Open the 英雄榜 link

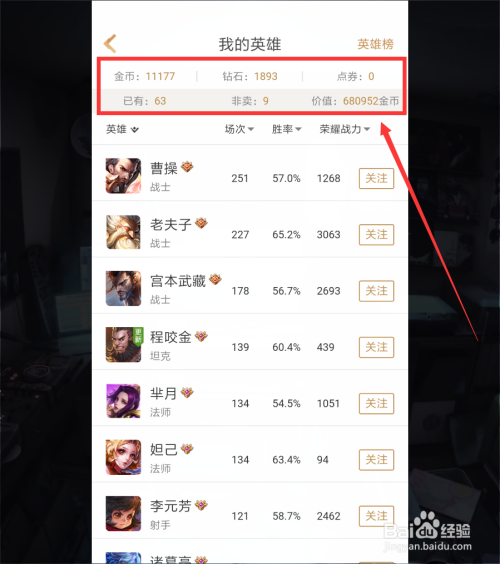click(x=376, y=44)
